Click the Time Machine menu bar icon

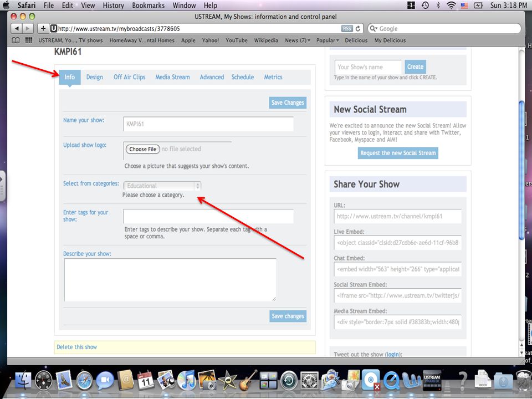[x=425, y=5]
